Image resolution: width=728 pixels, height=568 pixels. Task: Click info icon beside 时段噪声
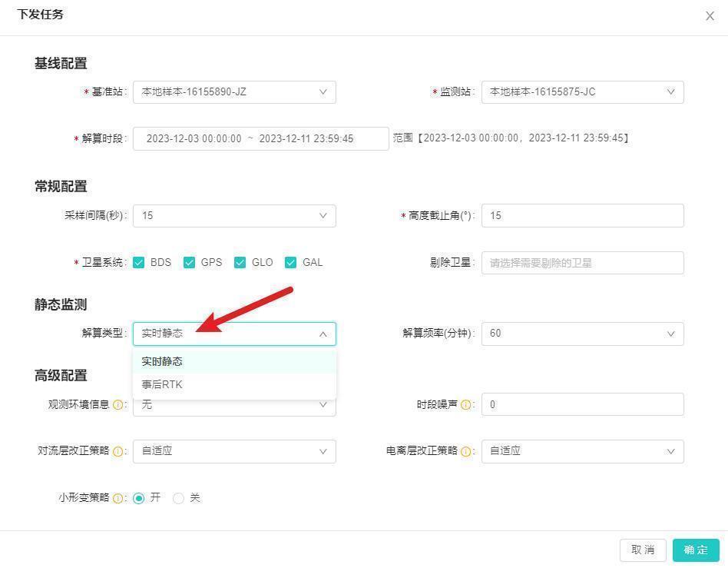click(466, 404)
